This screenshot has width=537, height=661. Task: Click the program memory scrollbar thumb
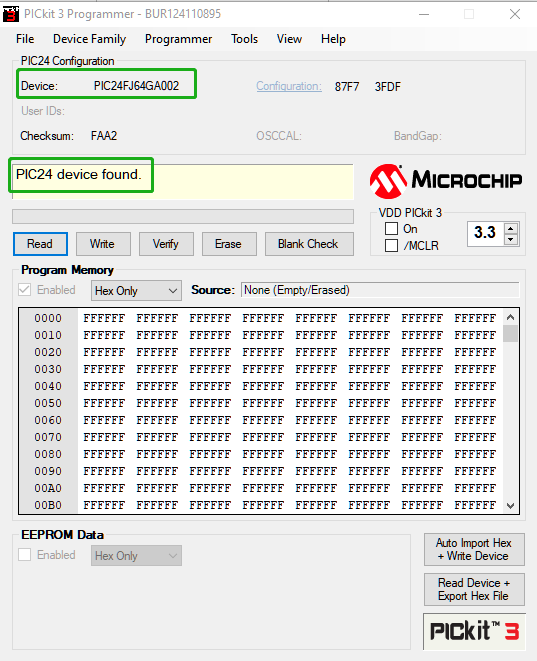[x=510, y=334]
